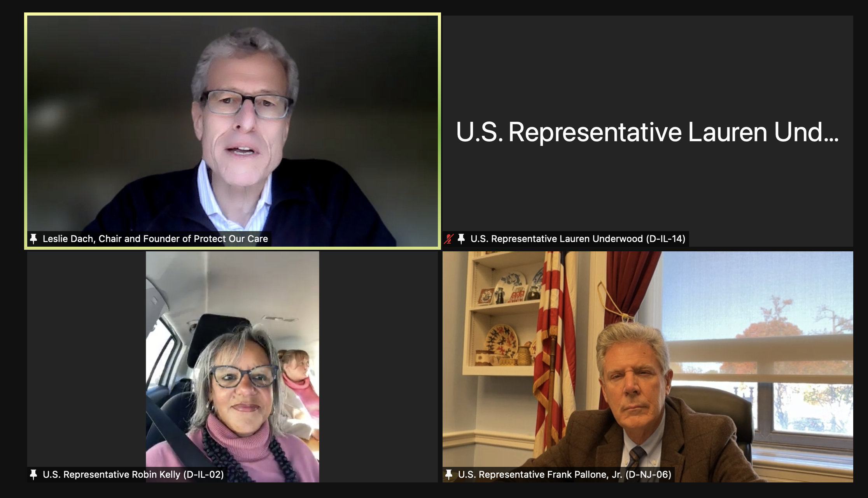This screenshot has width=868, height=498.
Task: Click the window showing autumn trees behind Pallone
Action: click(758, 350)
